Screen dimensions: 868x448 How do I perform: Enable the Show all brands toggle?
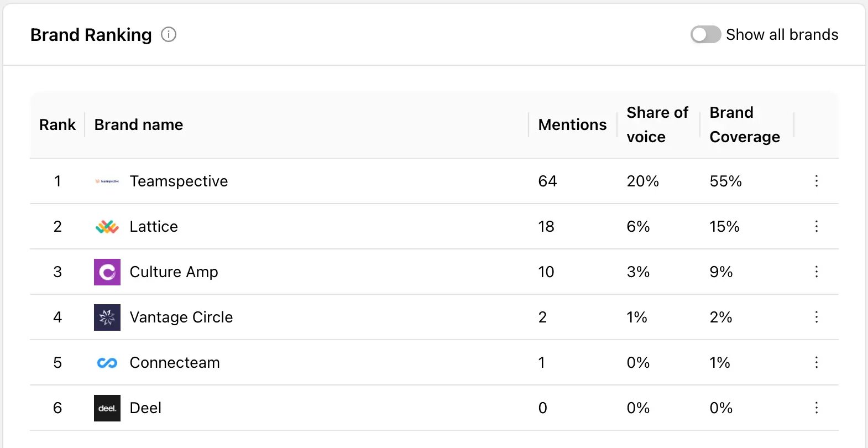coord(705,35)
